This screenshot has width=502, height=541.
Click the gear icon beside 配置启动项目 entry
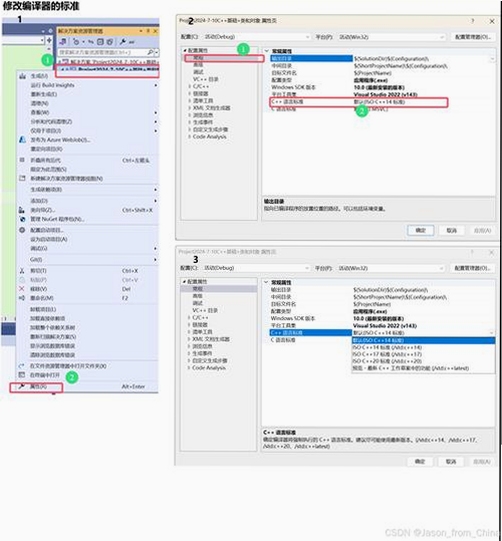pyautogui.click(x=22, y=230)
